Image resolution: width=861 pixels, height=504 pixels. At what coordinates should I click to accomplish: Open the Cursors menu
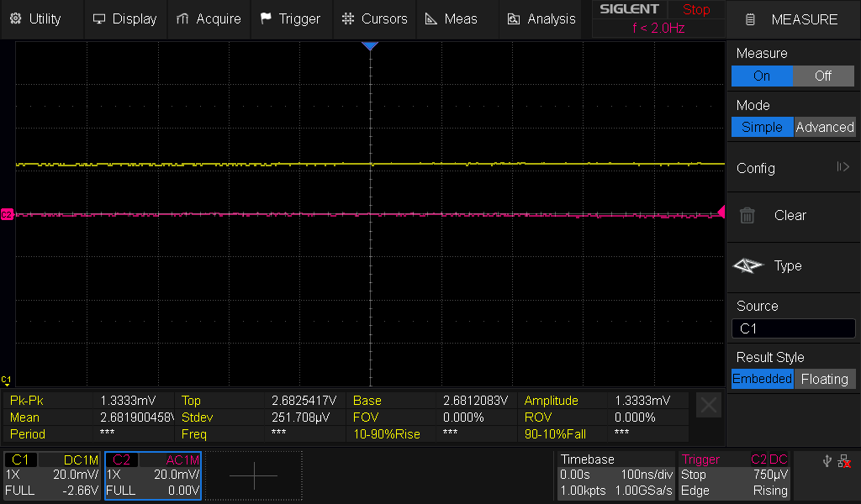[374, 18]
